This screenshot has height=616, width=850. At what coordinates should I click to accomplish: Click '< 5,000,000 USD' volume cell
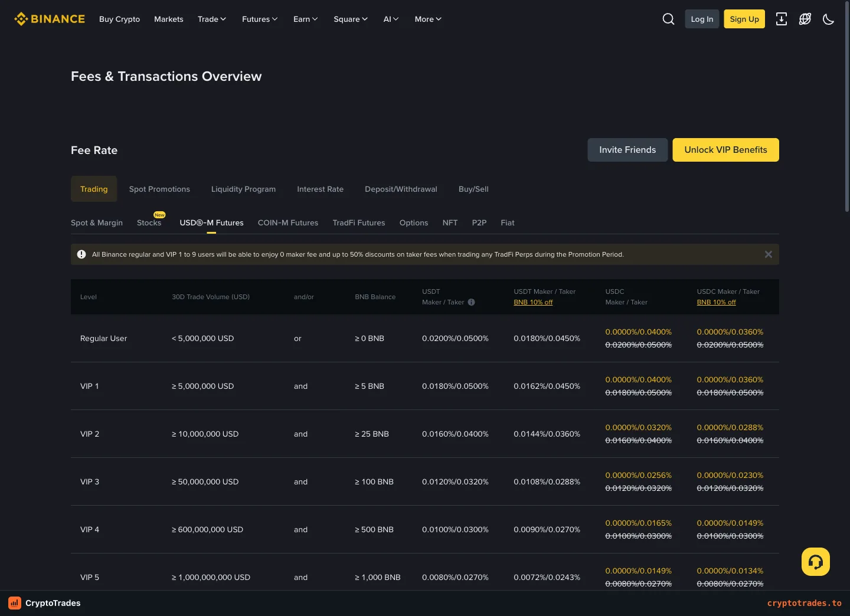203,338
